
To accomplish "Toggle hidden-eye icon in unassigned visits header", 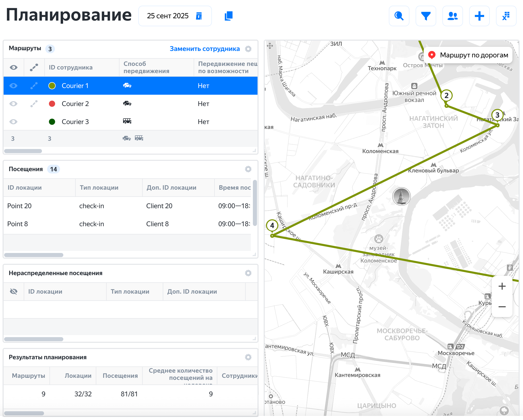I will tap(13, 292).
